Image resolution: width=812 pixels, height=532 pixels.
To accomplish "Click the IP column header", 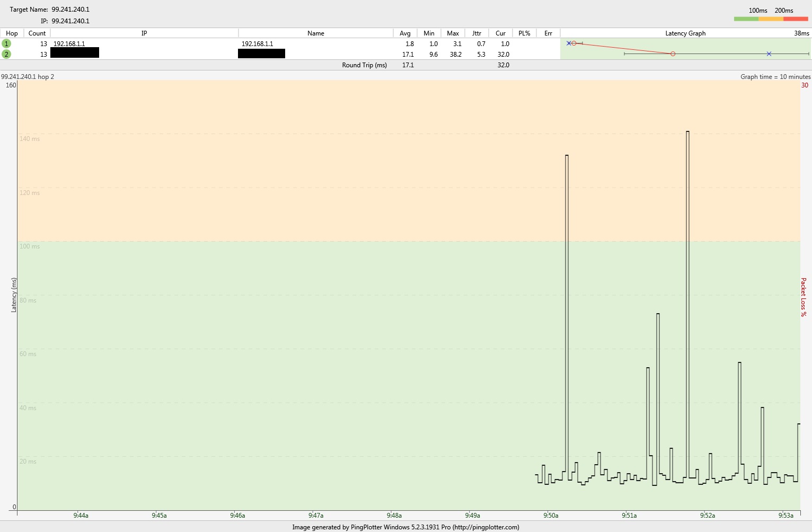I will tap(144, 33).
